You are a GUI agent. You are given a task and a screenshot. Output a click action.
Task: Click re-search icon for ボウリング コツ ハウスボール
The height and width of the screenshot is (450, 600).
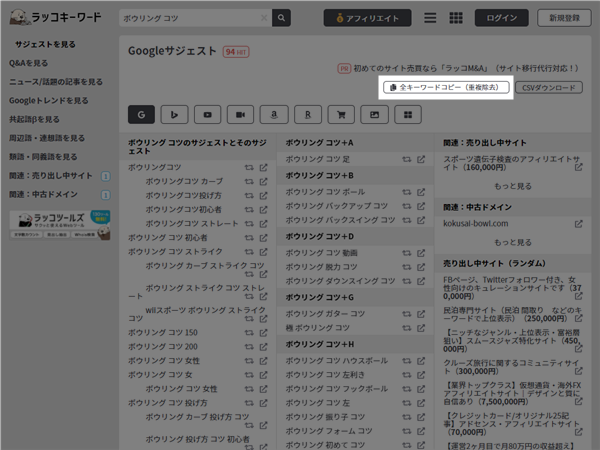click(407, 361)
